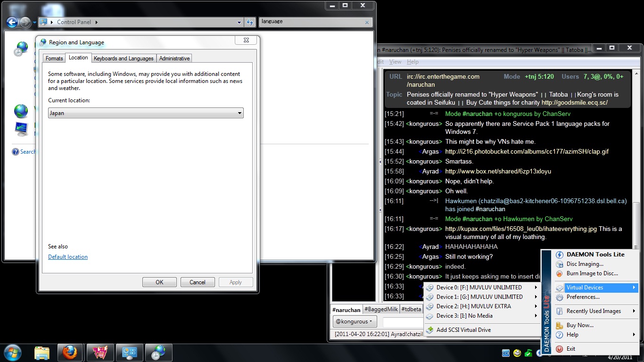This screenshot has width=644, height=362.
Task: Open the kupax.com ihateeverything.jpg link
Action: 521,229
